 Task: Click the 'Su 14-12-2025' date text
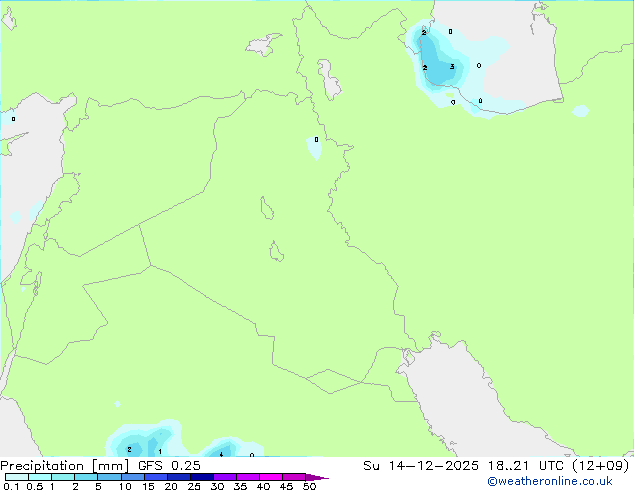tap(421, 466)
